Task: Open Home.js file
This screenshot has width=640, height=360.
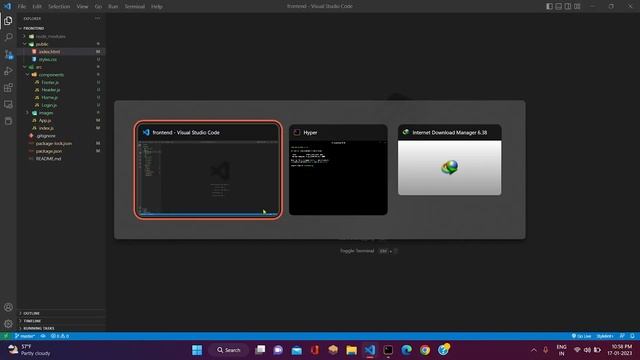Action: pos(49,98)
